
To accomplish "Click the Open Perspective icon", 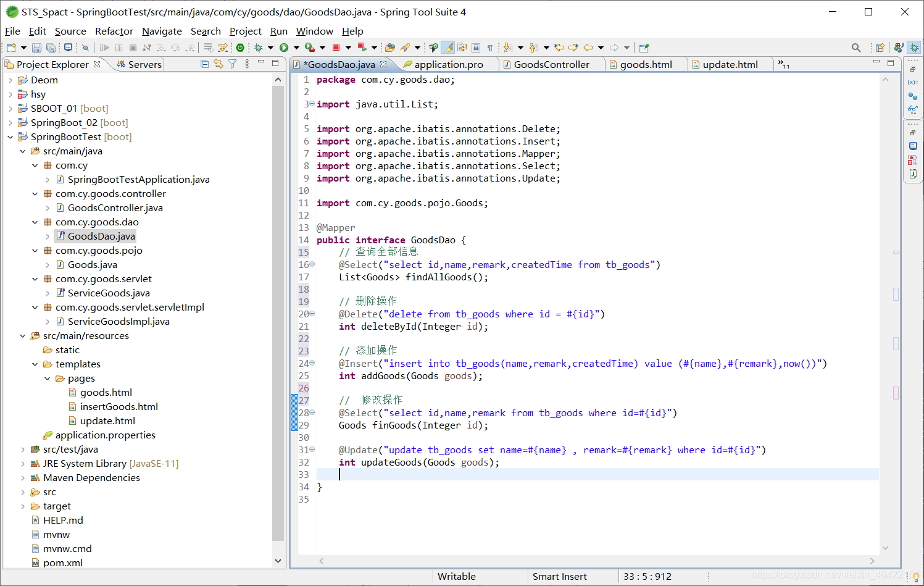I will (x=880, y=48).
